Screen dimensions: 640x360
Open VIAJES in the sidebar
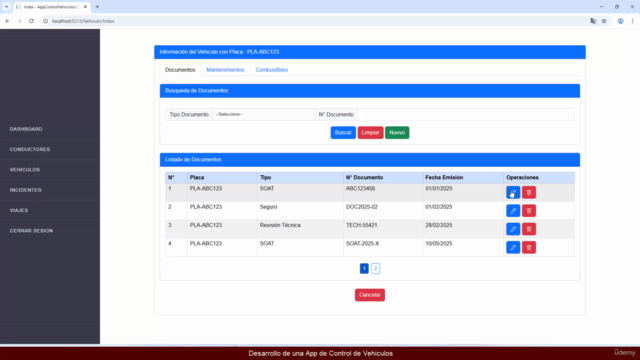click(x=19, y=211)
